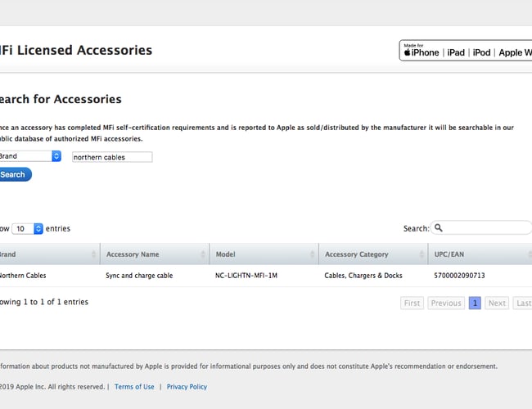Open the show entries count dropdown
This screenshot has width=532, height=409.
28,229
